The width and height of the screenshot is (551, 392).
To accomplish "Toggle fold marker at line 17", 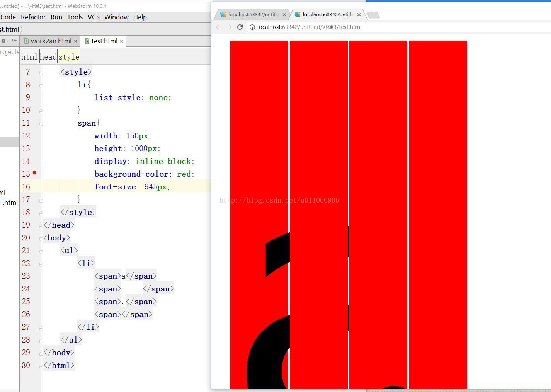I will click(41, 200).
